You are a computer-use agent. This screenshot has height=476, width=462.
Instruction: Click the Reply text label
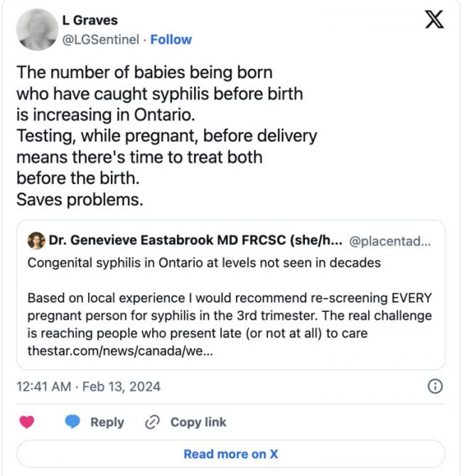point(107,422)
